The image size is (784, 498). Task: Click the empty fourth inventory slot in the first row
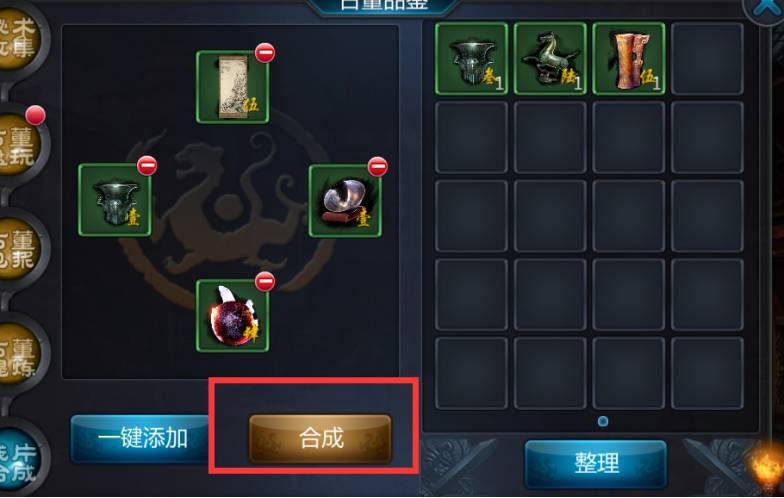tap(707, 58)
